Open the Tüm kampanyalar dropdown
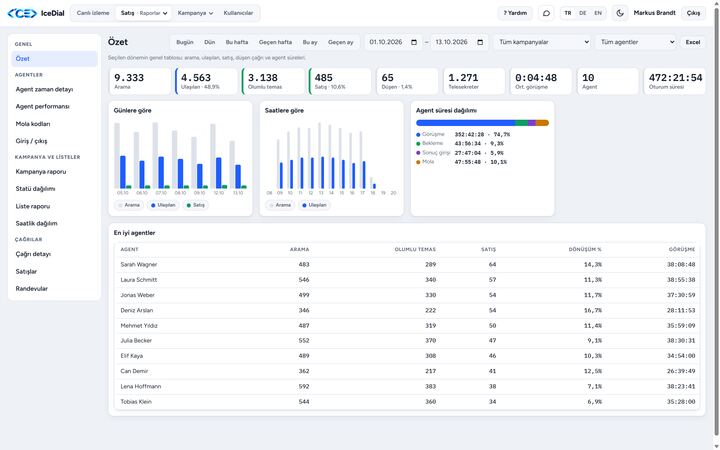 pyautogui.click(x=543, y=42)
